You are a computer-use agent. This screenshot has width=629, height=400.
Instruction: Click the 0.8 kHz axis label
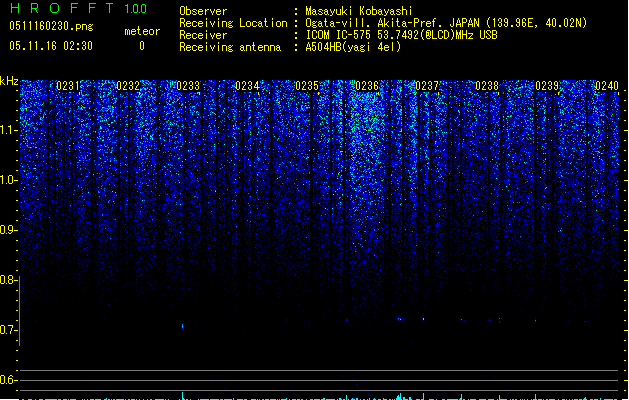coord(8,280)
